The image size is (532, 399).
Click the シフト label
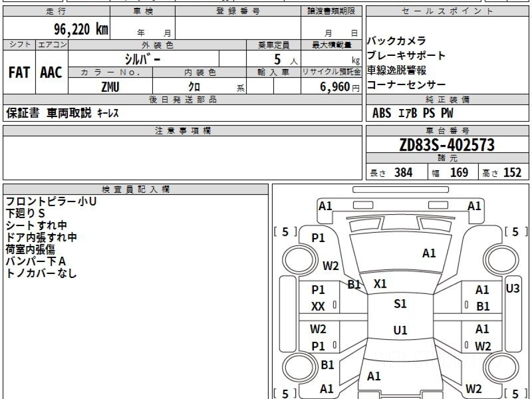19,45
